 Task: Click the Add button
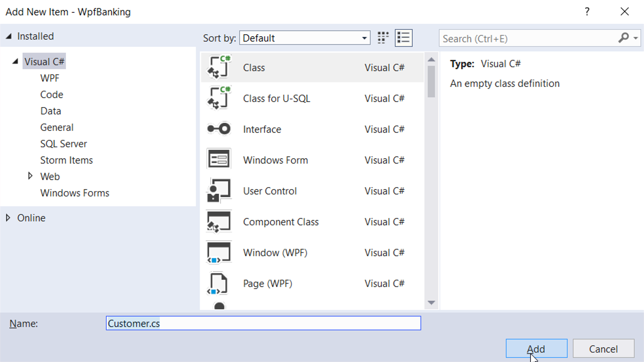[536, 348]
